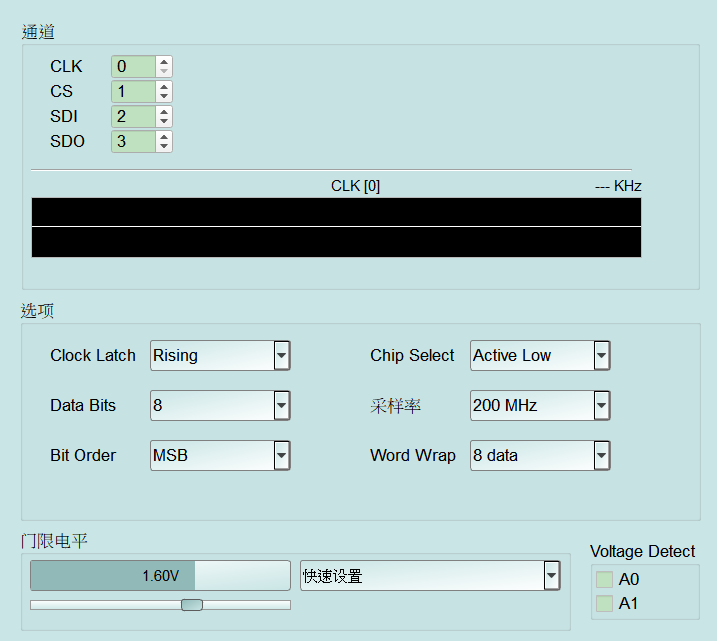This screenshot has width=717, height=641.
Task: Open the Data Bits dropdown
Action: tap(220, 405)
